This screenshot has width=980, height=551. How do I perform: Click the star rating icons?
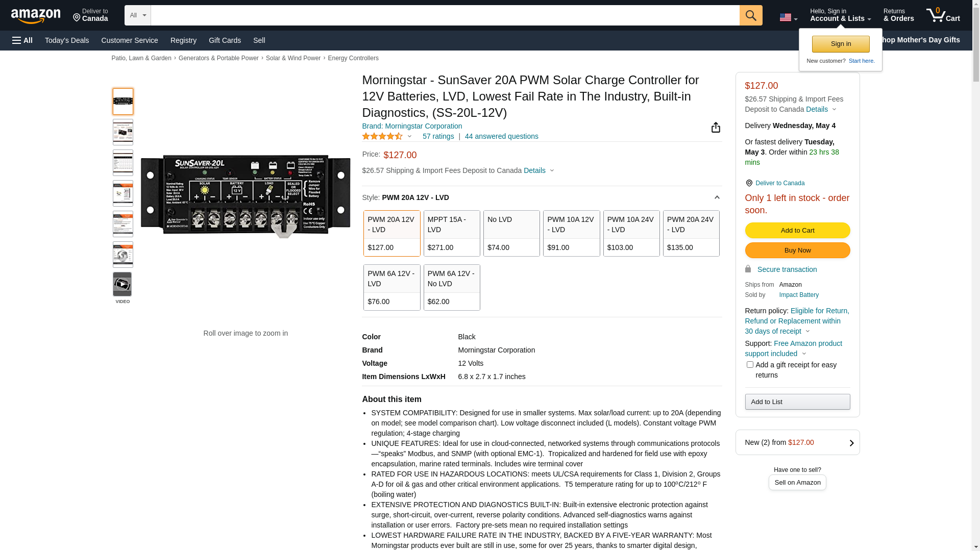tap(382, 136)
